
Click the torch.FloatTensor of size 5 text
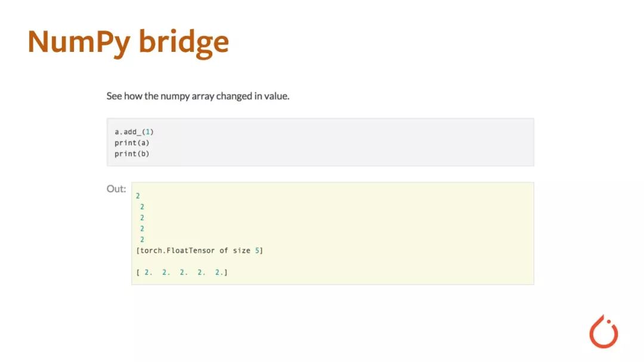tap(200, 250)
